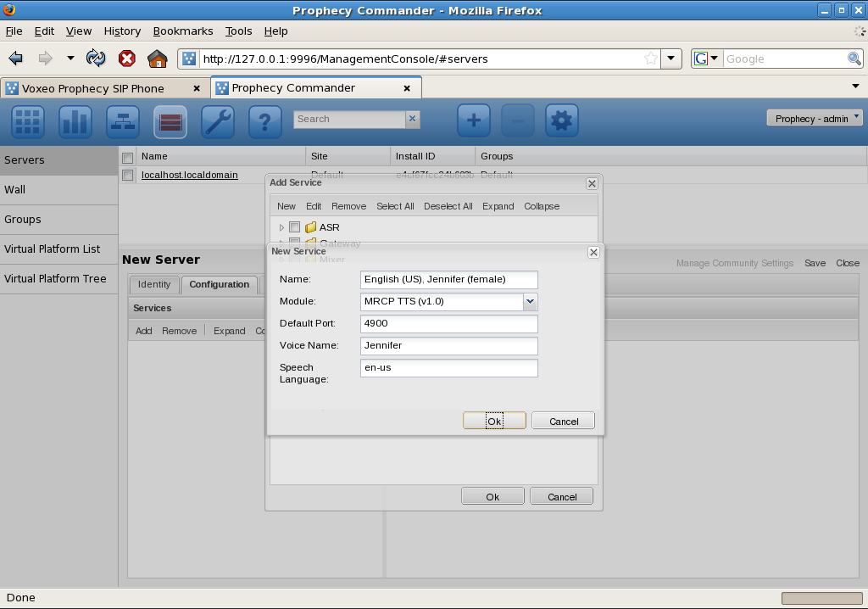The height and width of the screenshot is (609, 868).
Task: Click the plus add button icon
Action: coord(474,120)
